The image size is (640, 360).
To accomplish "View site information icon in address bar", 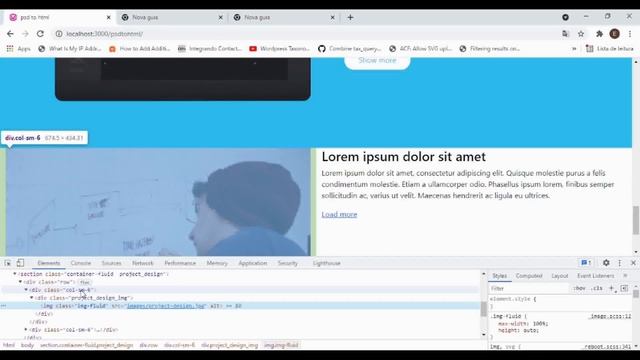I will coord(59,34).
